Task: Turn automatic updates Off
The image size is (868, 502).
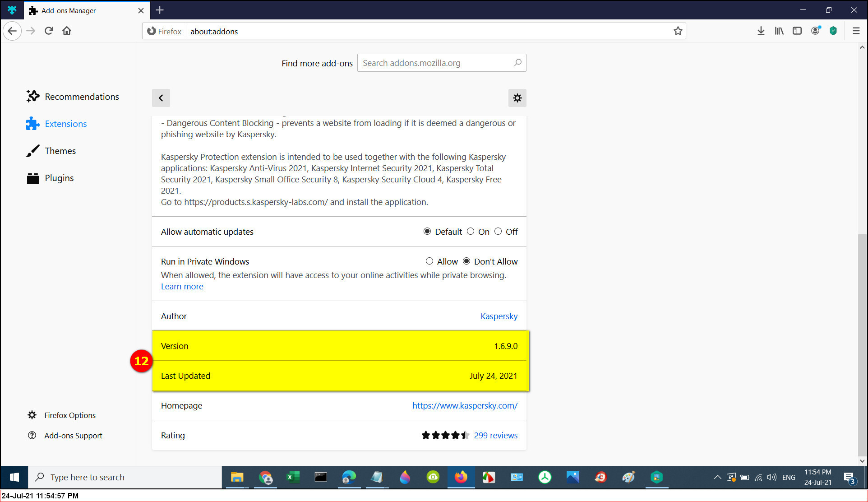Action: point(498,231)
